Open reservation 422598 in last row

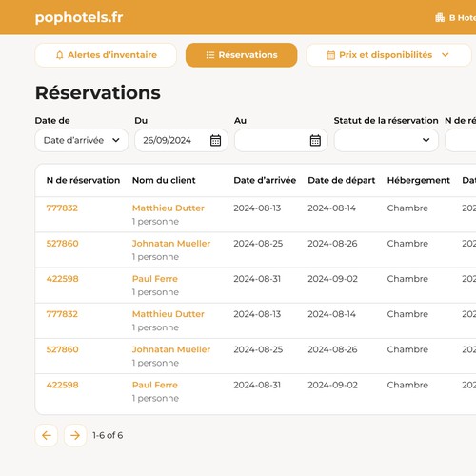click(x=63, y=385)
